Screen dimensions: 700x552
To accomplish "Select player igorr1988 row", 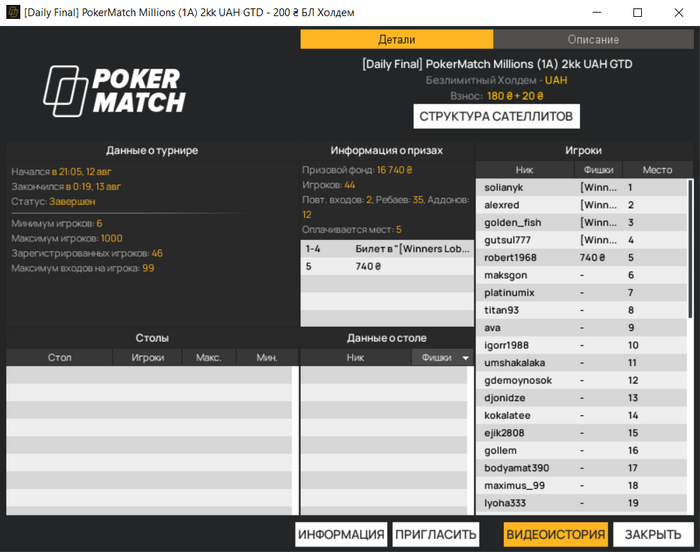I will [x=581, y=345].
